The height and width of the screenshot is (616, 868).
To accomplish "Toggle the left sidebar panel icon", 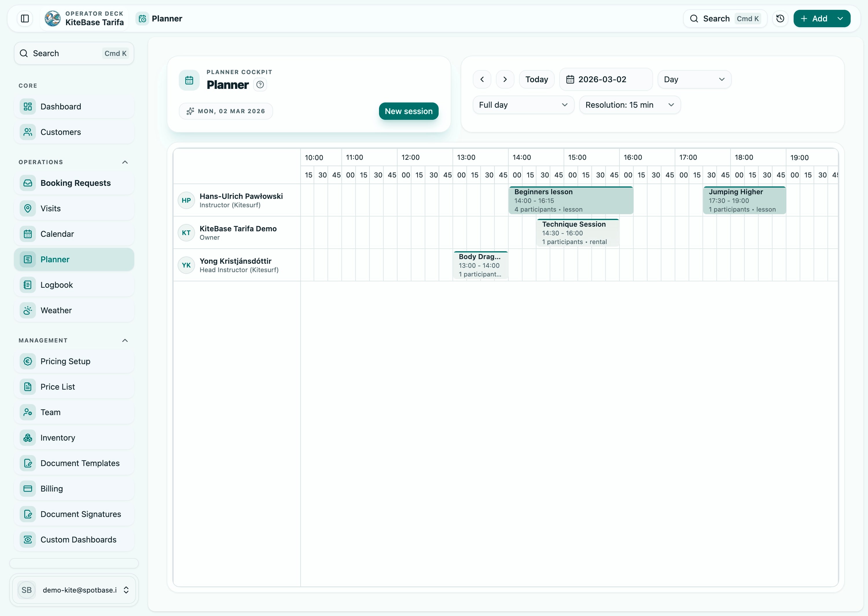I will (x=24, y=18).
